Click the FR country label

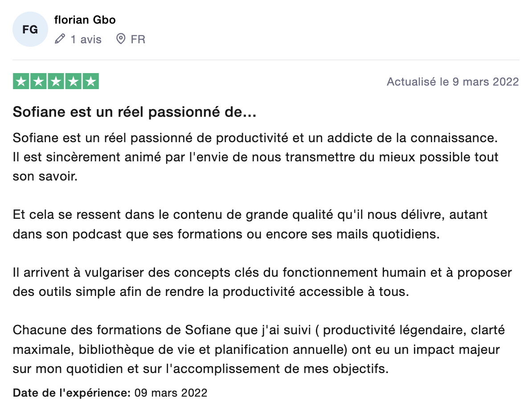[138, 39]
